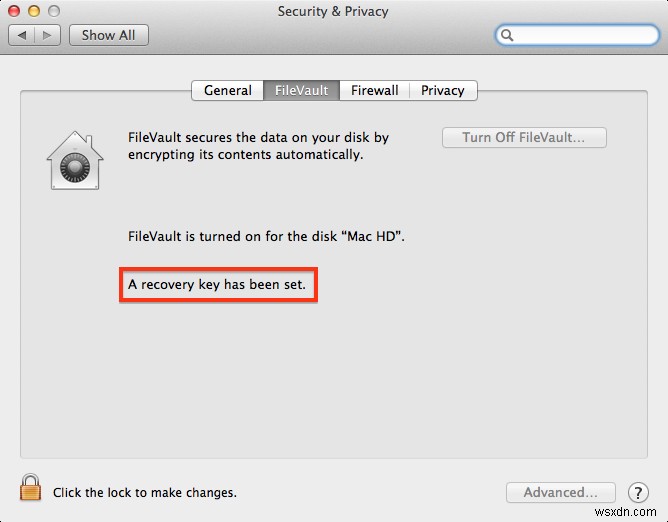Click the gray zoom window button
Image resolution: width=668 pixels, height=522 pixels.
click(54, 11)
